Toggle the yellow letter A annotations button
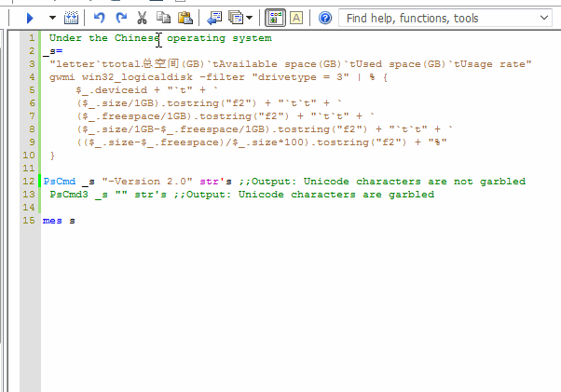561x392 pixels. 296,18
